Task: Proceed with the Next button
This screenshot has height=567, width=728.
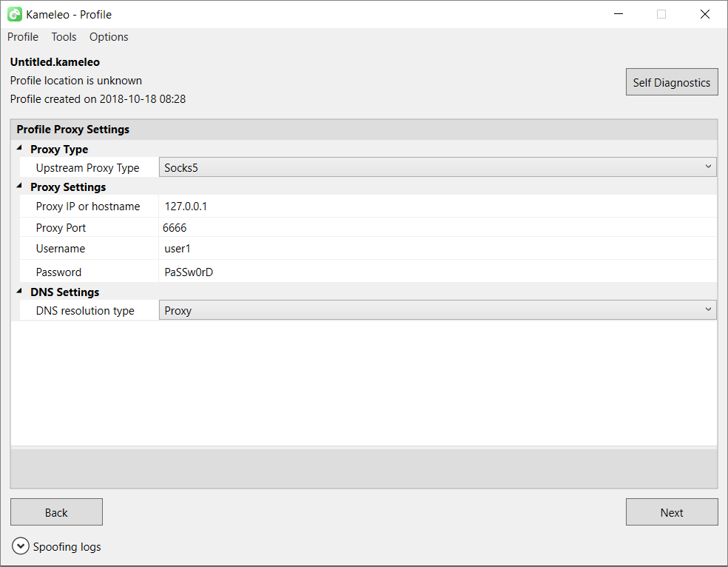Action: tap(671, 512)
